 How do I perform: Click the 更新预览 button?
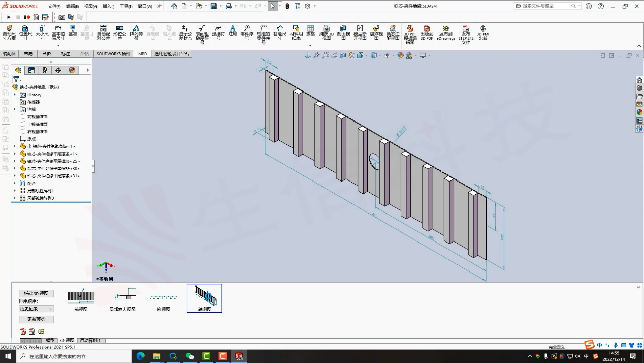click(x=36, y=319)
